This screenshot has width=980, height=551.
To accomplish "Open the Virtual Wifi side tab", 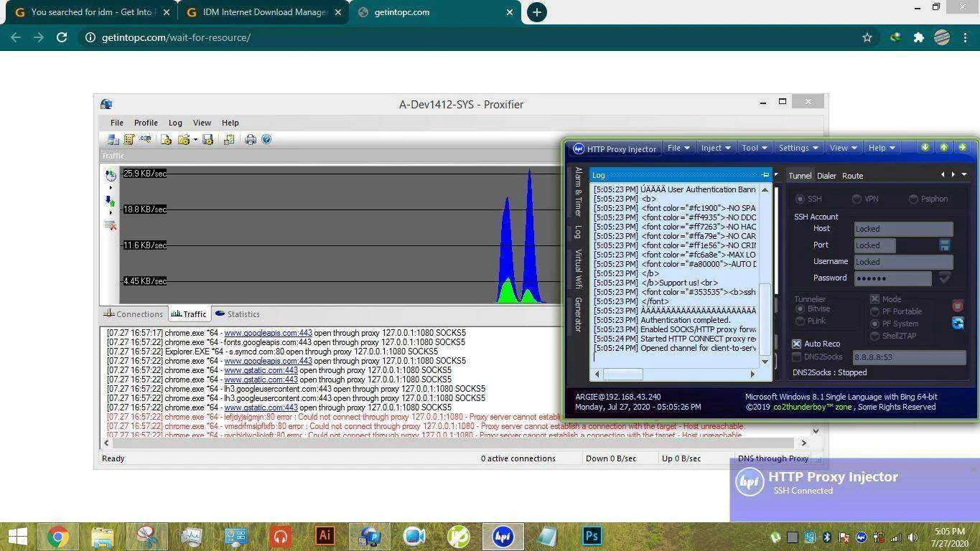I will coord(578,268).
